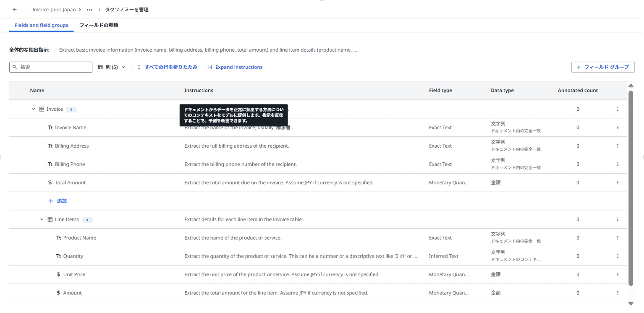This screenshot has width=644, height=313.
Task: Collapse the Line Items group chevron
Action: [x=42, y=219]
